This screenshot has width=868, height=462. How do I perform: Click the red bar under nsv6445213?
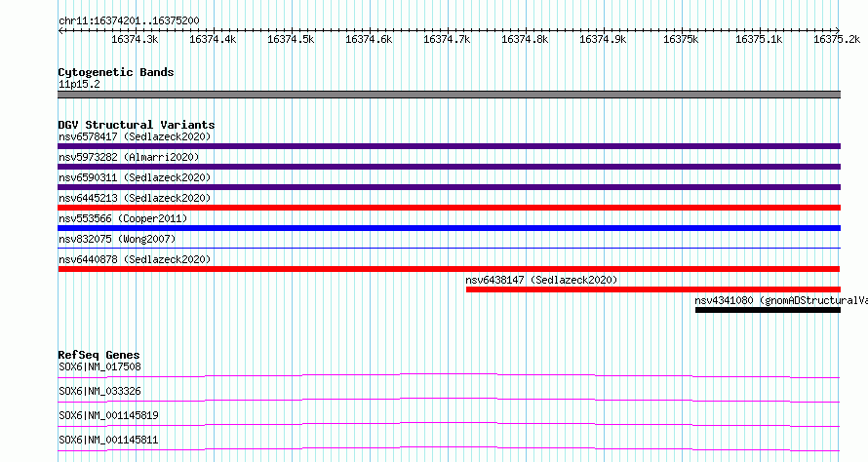coord(449,208)
